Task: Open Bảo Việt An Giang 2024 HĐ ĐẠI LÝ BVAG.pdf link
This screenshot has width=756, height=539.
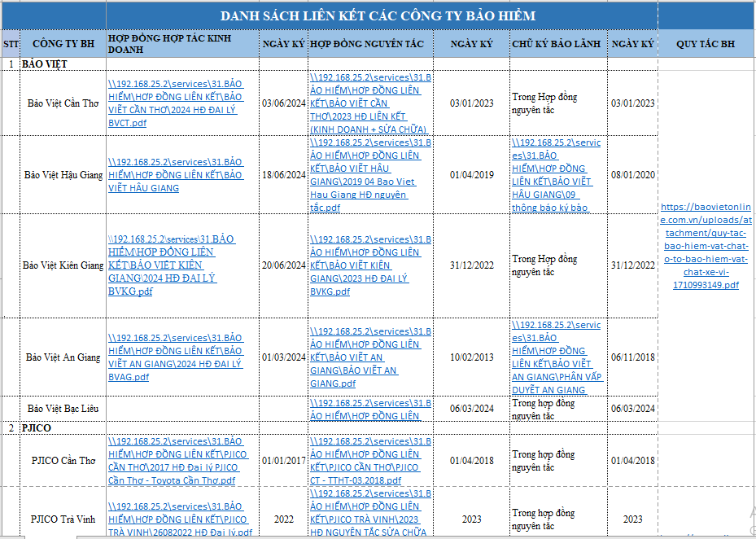Action: 175,357
